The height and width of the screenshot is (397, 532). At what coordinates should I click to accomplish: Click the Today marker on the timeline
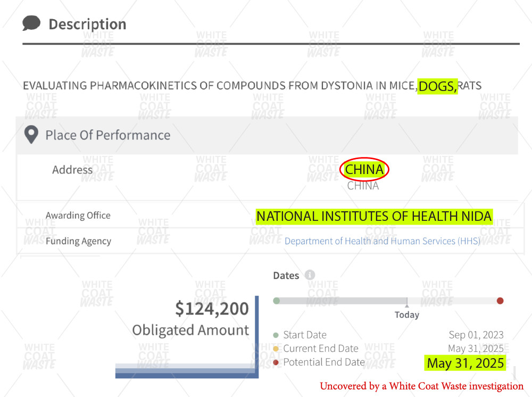point(407,315)
